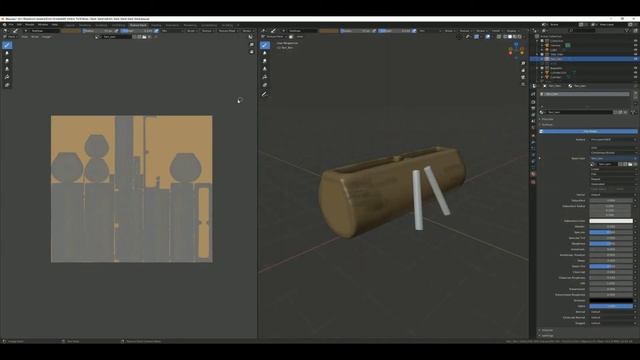Open the Render menu
This screenshot has width=640, height=360.
(30, 24)
